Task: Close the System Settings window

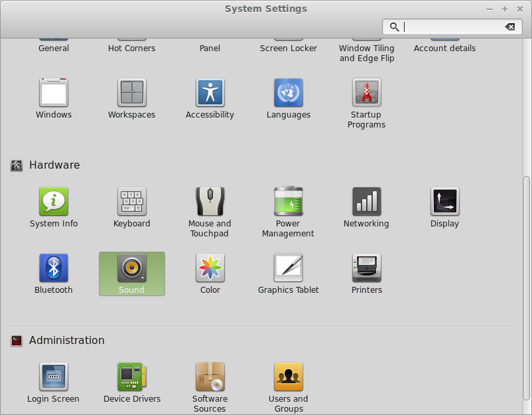Action: (x=520, y=9)
